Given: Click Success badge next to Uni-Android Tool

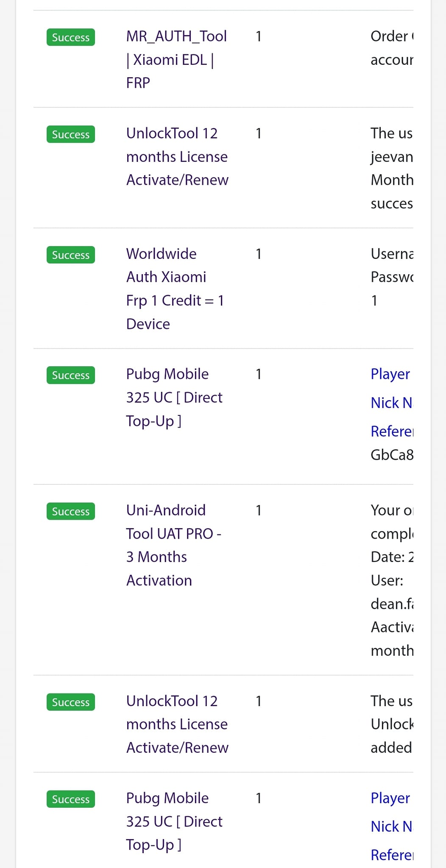Looking at the screenshot, I should [x=71, y=512].
